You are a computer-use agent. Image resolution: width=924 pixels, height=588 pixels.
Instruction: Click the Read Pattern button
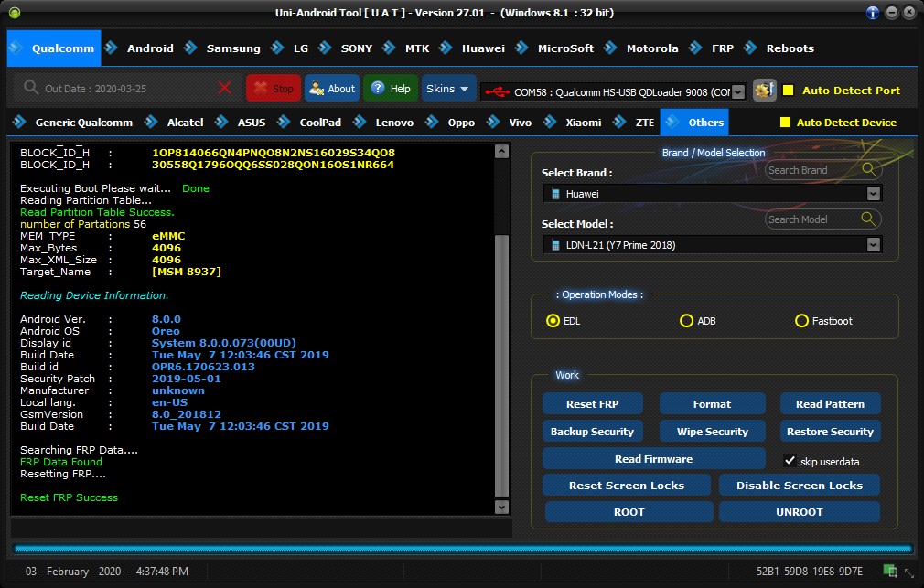tap(830, 404)
